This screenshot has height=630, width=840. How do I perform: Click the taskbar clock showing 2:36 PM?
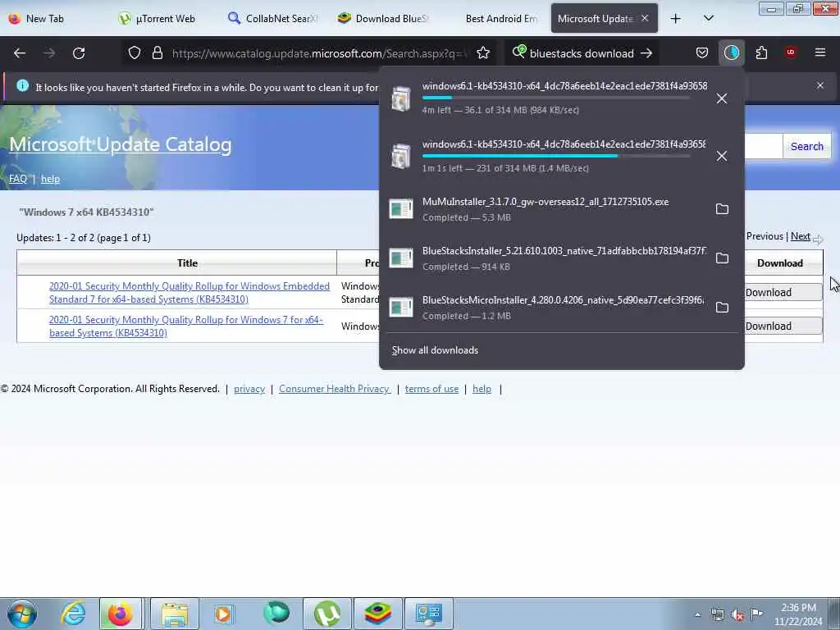point(798,614)
